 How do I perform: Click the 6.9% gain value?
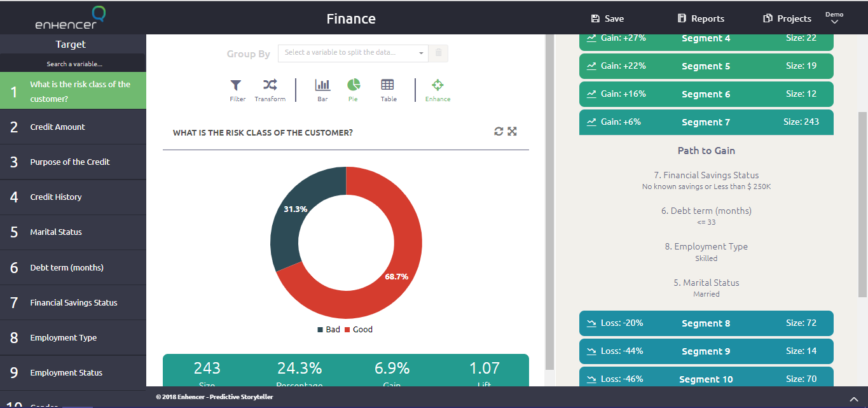point(391,368)
